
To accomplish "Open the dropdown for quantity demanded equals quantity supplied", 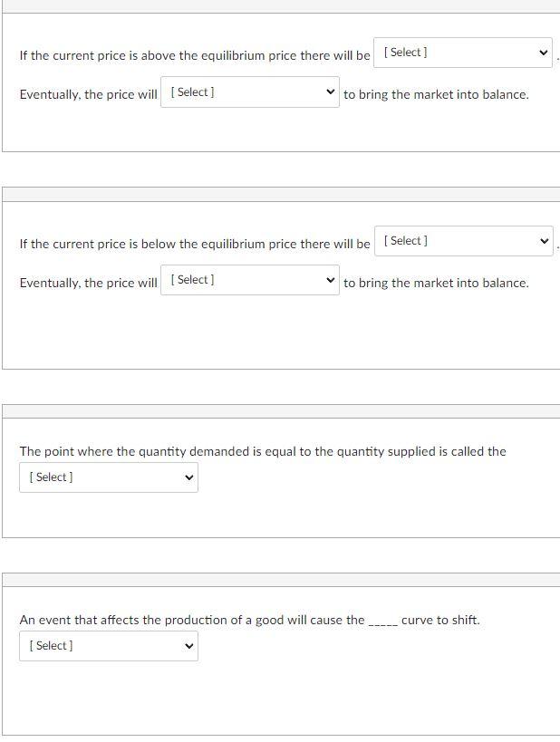I will tap(109, 477).
